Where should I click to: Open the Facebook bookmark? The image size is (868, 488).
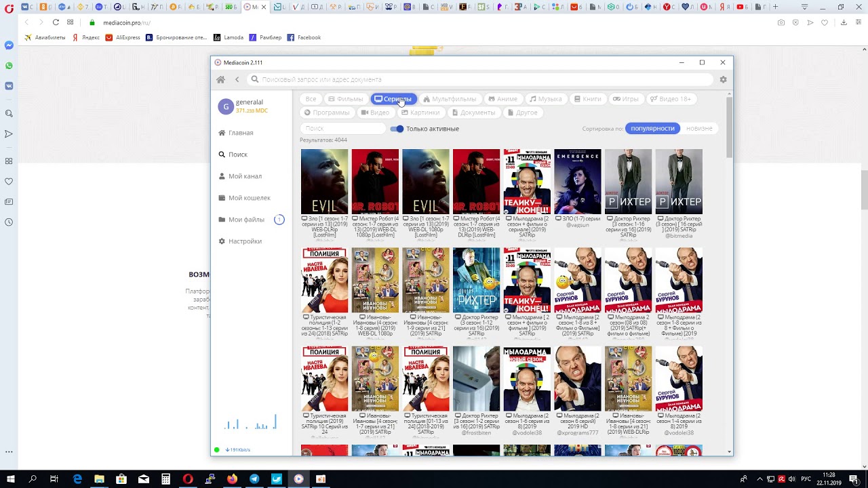pos(304,37)
